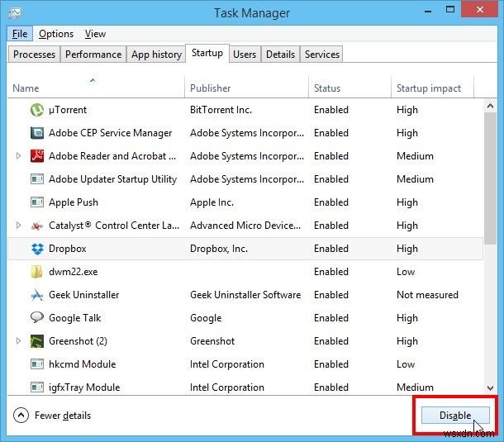
Task: Click Medium impact for Adobe Updater Startup Utility
Action: 415,179
